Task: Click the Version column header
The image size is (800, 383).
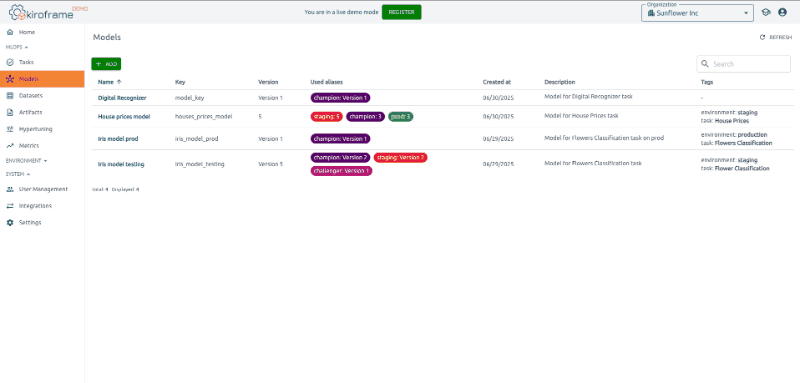Action: 268,82
